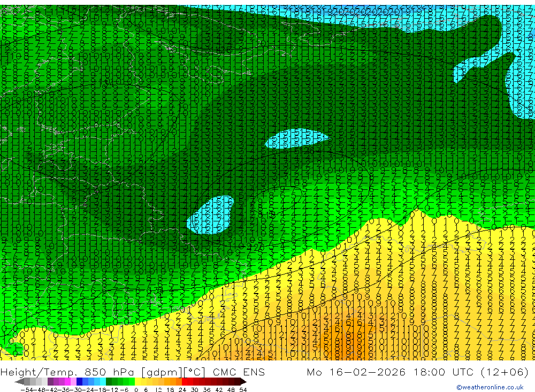Pick the dark blue legend swatch above -30
Screen dimensions: 535x392
click(80, 381)
